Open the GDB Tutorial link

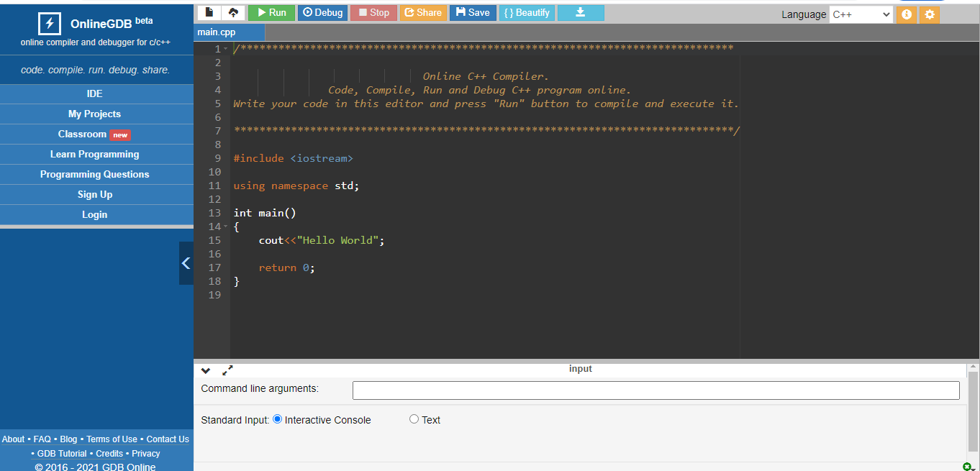(62, 454)
